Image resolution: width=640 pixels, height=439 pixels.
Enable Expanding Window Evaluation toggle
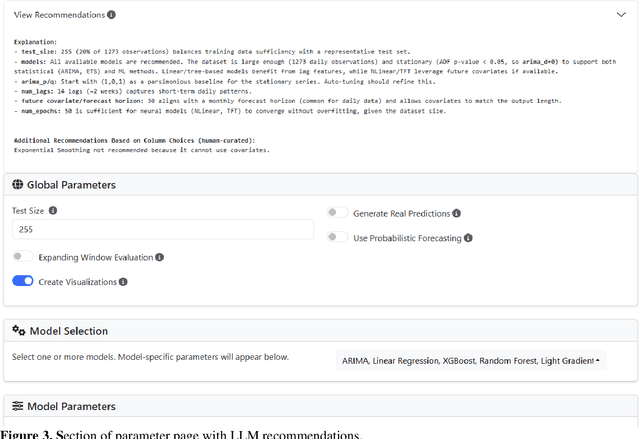[x=22, y=257]
